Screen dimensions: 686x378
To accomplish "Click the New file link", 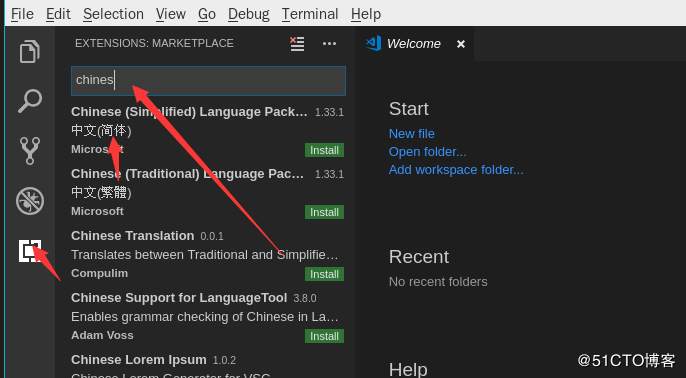I will 412,133.
